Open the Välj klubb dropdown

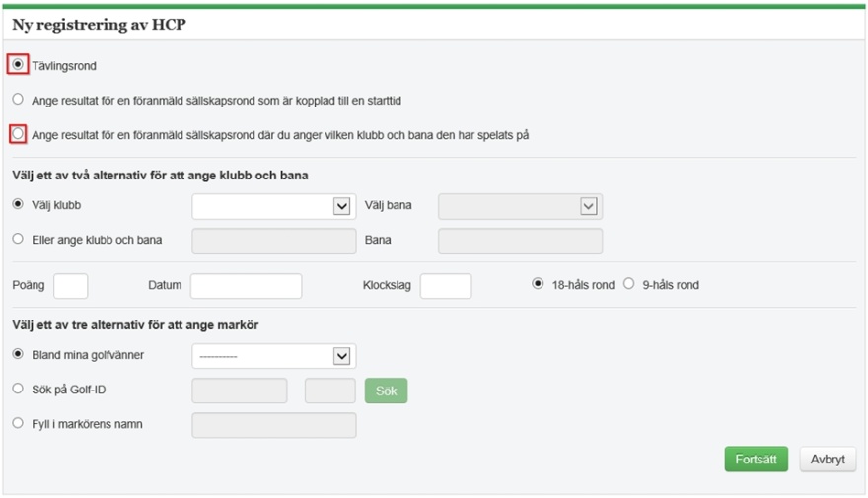274,206
